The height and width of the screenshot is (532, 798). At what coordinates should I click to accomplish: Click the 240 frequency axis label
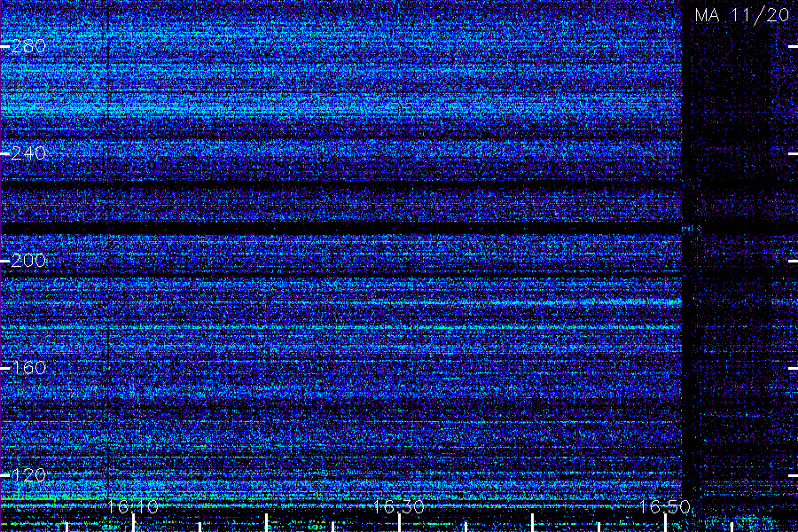pyautogui.click(x=28, y=153)
